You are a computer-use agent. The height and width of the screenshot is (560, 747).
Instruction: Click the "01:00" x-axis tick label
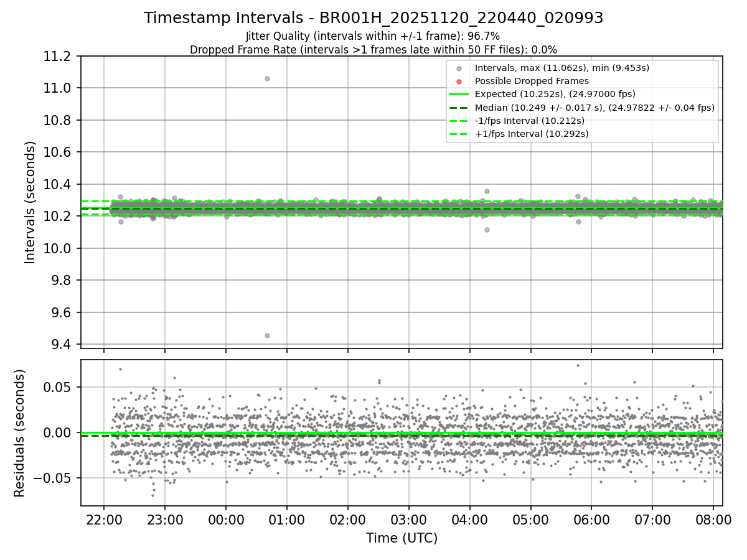[287, 518]
